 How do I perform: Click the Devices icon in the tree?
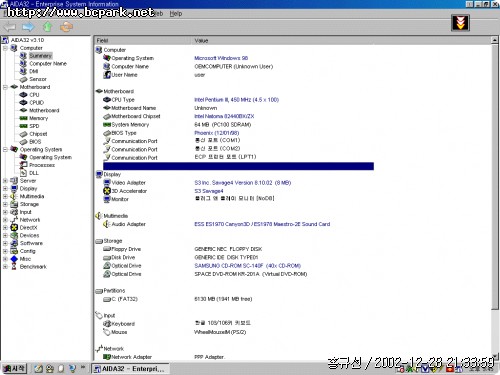tap(14, 235)
